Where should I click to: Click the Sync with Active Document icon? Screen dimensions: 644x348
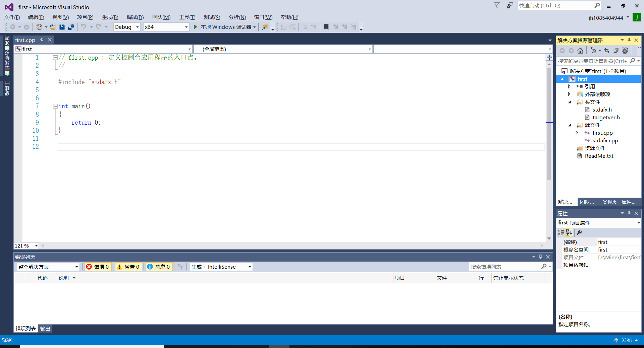pos(607,51)
